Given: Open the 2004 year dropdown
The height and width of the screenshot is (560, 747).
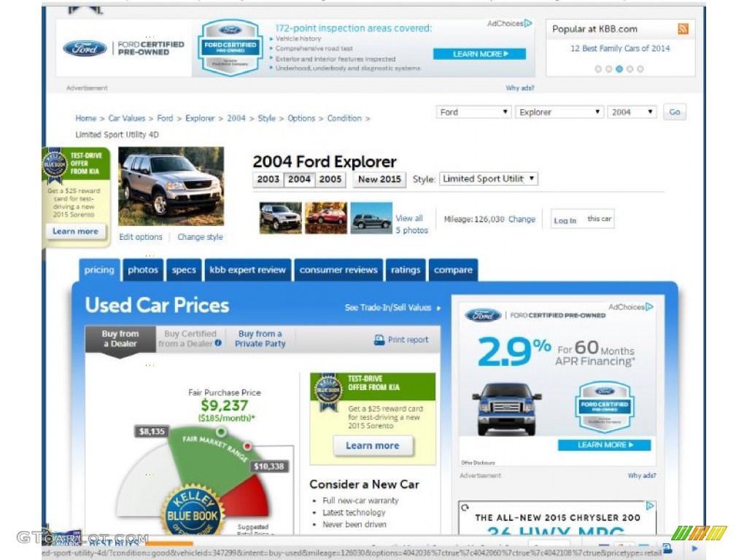Looking at the screenshot, I should coord(632,112).
